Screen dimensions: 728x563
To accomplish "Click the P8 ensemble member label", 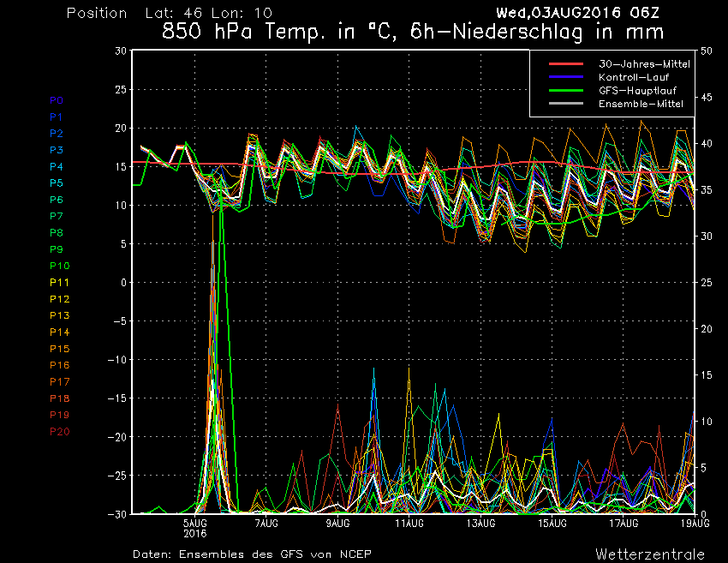I will pyautogui.click(x=57, y=233).
